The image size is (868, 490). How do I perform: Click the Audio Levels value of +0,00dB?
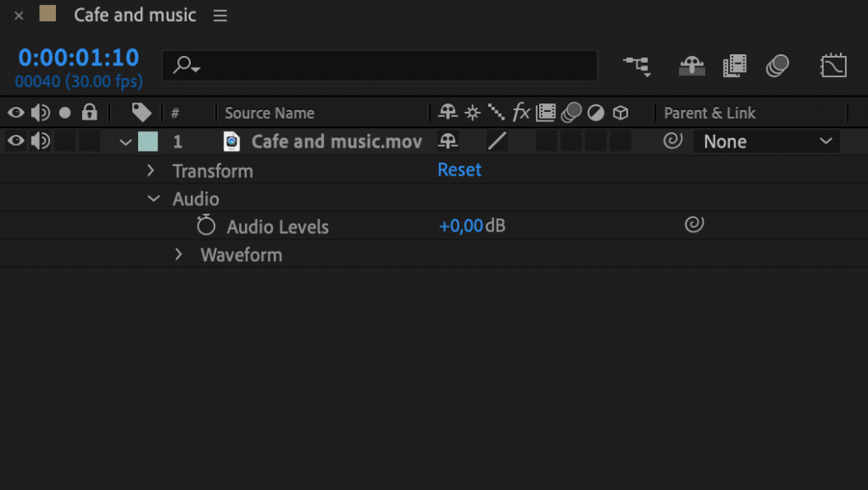[464, 226]
